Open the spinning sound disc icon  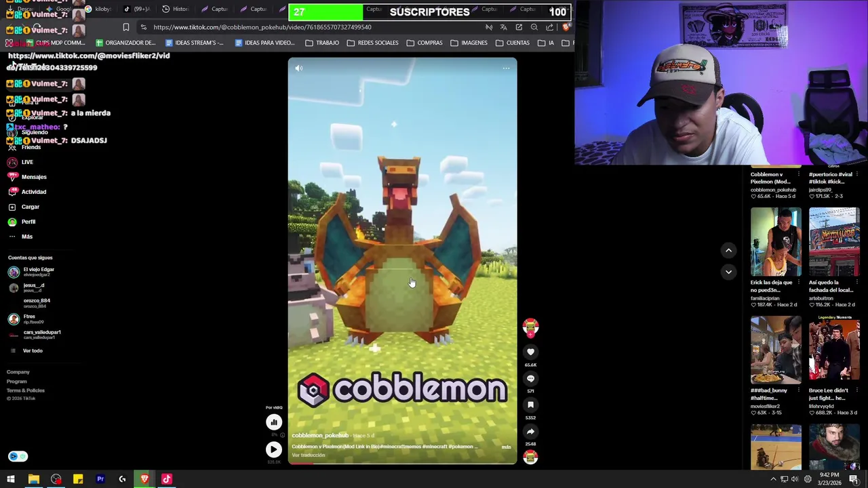click(530, 457)
